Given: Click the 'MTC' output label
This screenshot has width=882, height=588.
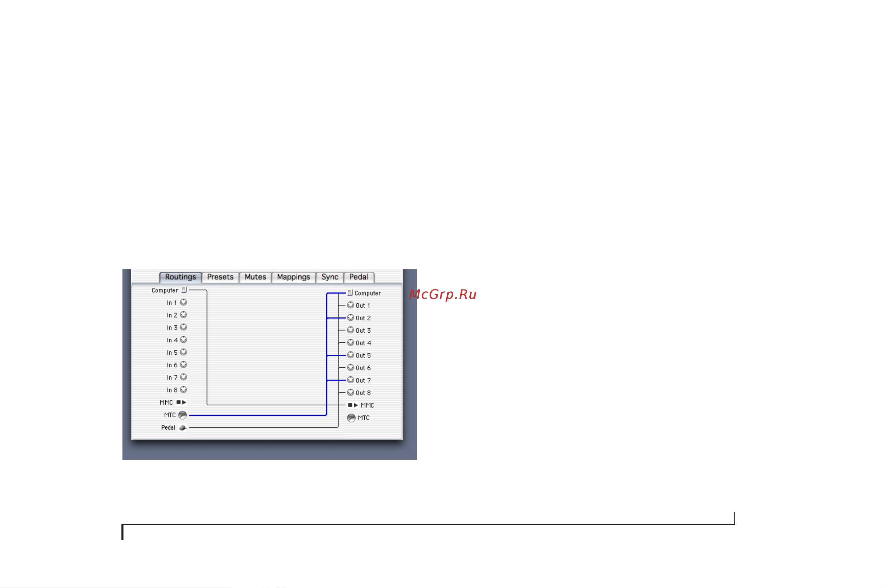Looking at the screenshot, I should coord(364,418).
